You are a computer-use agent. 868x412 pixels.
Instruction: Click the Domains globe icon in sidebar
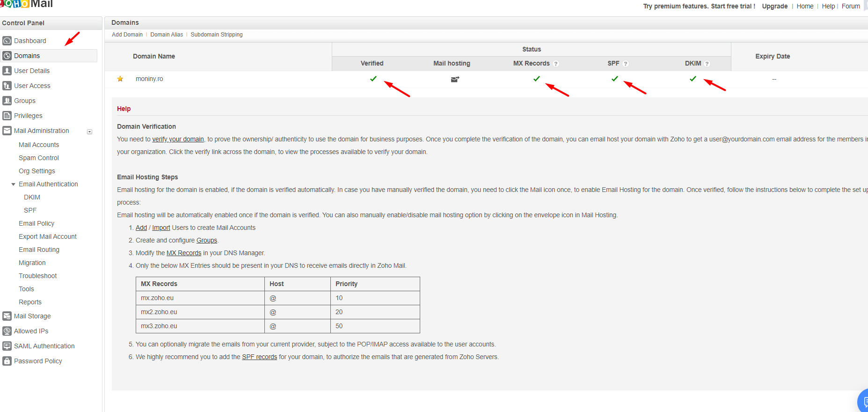tap(7, 56)
